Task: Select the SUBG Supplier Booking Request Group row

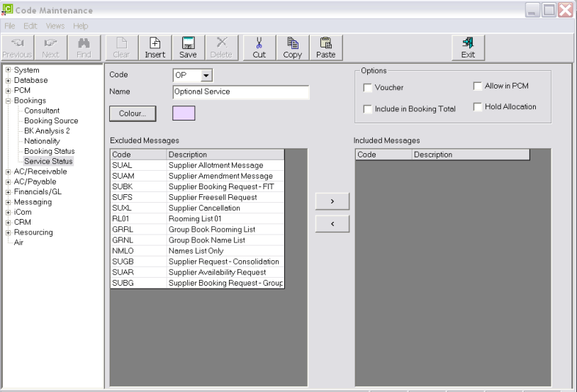Action: point(197,283)
